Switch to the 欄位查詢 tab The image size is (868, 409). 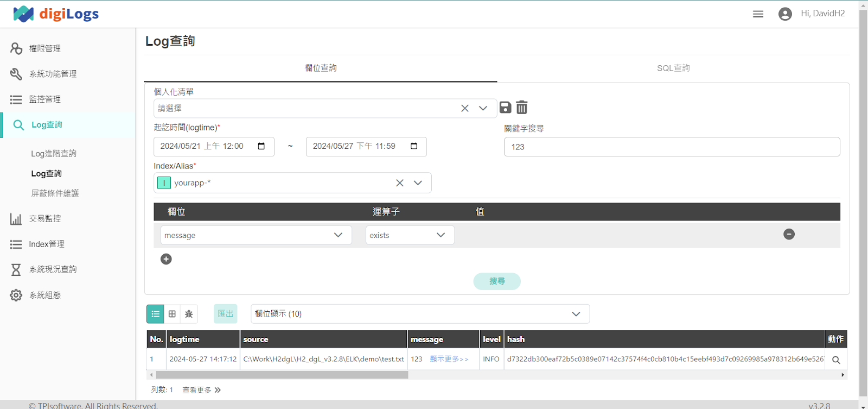click(x=321, y=68)
